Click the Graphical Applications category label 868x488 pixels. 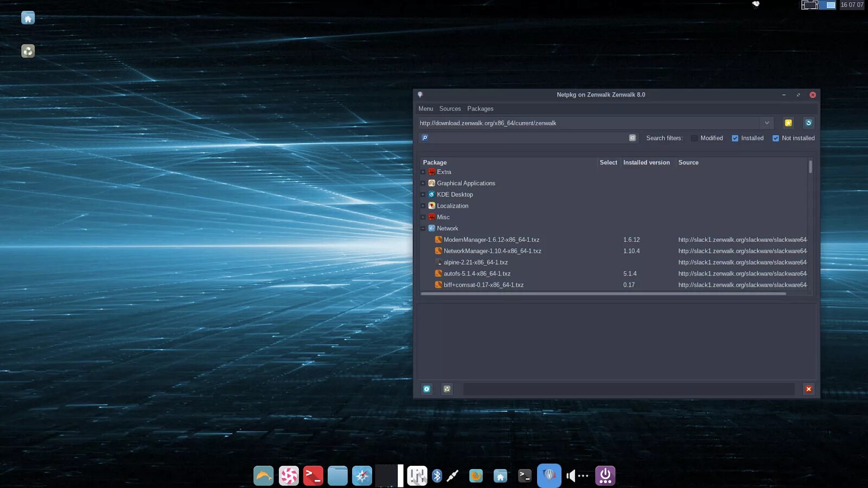coord(466,183)
